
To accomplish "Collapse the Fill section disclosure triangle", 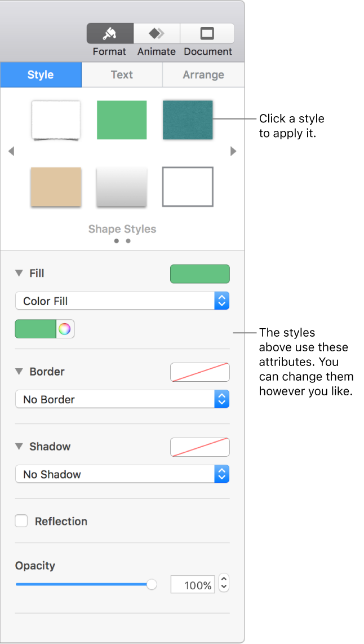I will pos(18,273).
